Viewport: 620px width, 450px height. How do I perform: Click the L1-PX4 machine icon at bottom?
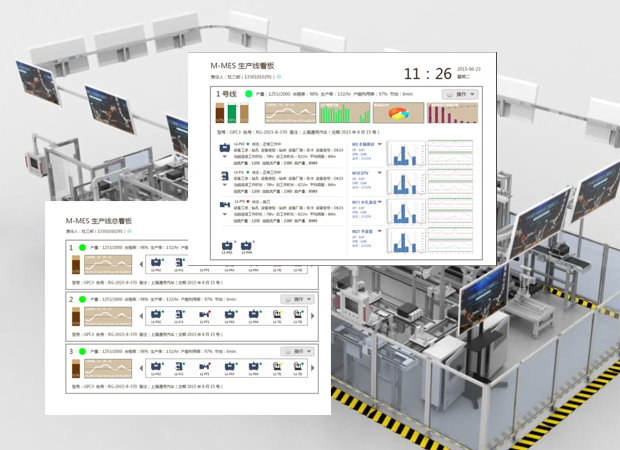(x=246, y=242)
